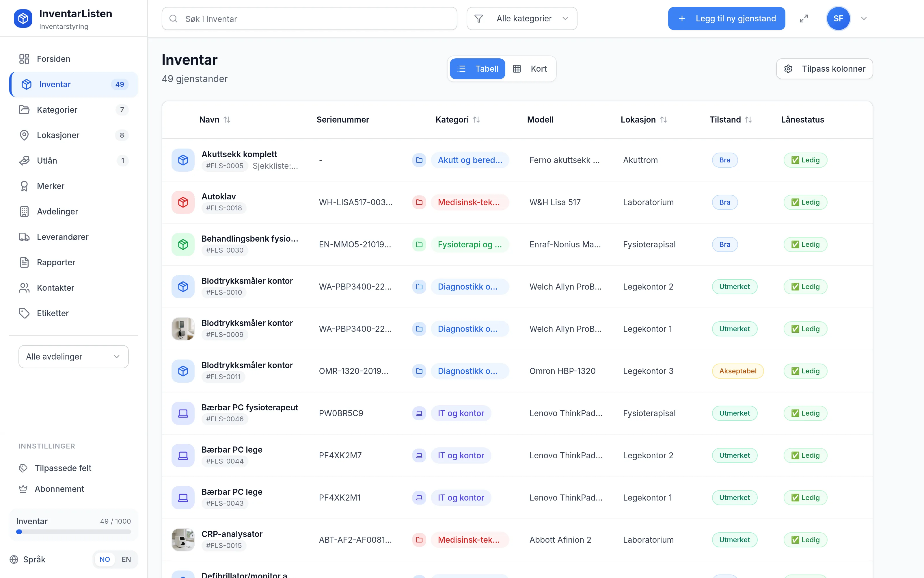Click the Søk i inventar search field
This screenshot has width=924, height=578.
[x=309, y=18]
